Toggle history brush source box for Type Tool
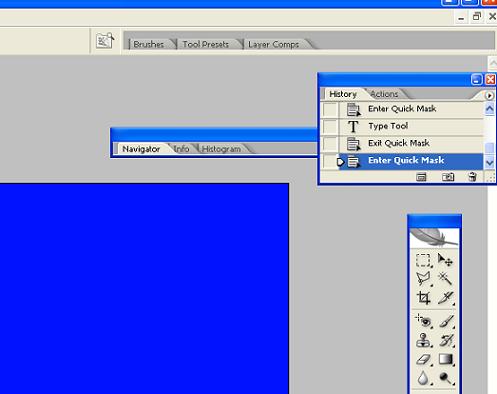Image resolution: width=497 pixels, height=394 pixels. (x=330, y=126)
